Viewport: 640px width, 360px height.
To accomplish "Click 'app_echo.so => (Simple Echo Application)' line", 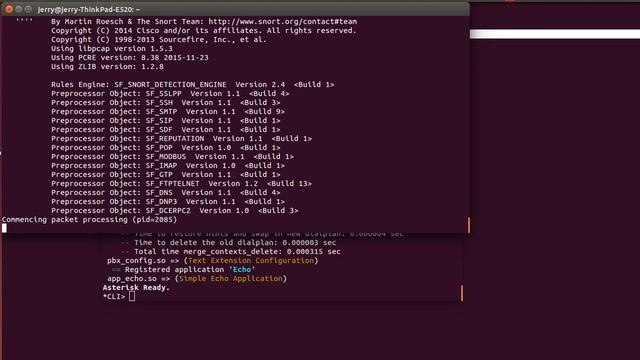I will tap(197, 279).
